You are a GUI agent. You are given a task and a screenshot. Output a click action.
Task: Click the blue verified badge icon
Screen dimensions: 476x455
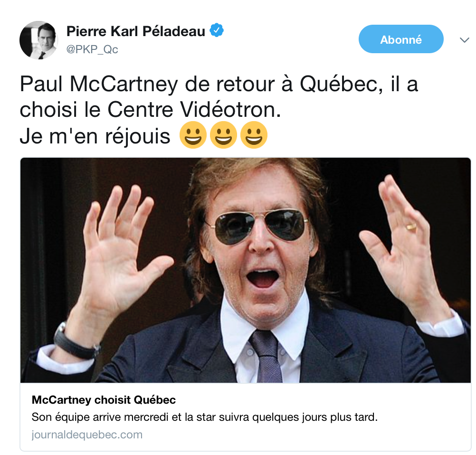pos(217,30)
